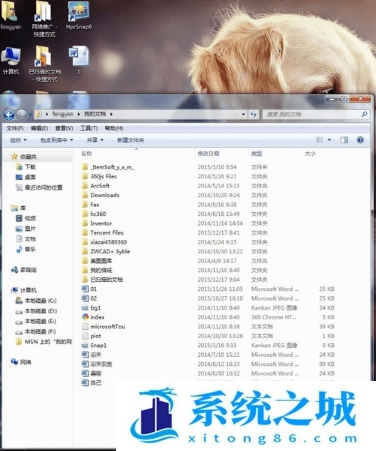Select the Word document named 1 on desktop
Image resolution: width=376 pixels, height=451 pixels.
79,59
